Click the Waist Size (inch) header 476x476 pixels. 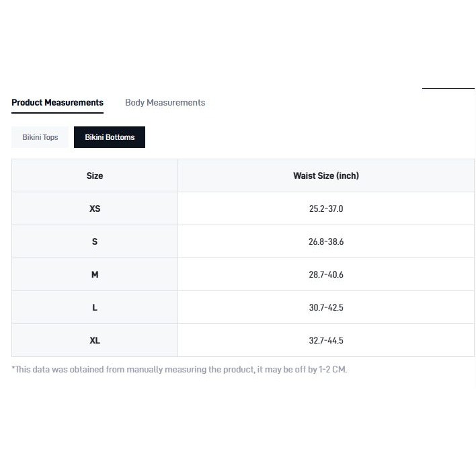[326, 175]
